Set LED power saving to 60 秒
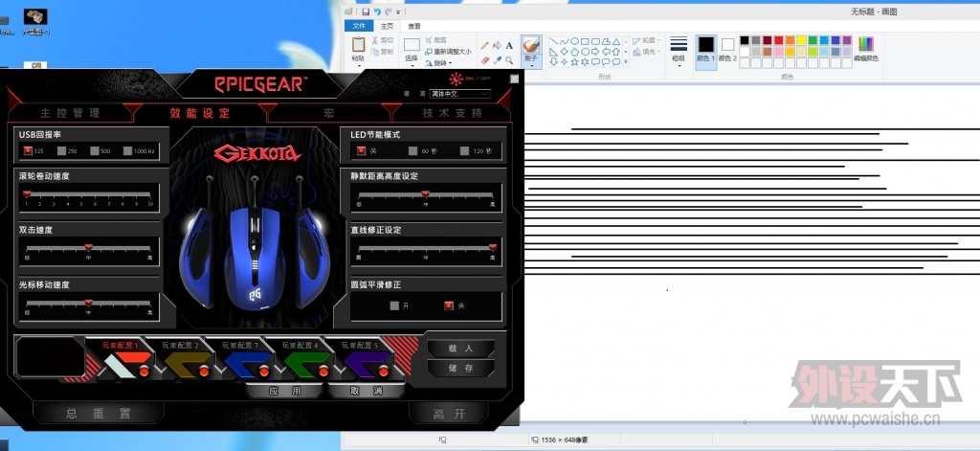The width and height of the screenshot is (980, 451). pos(412,150)
